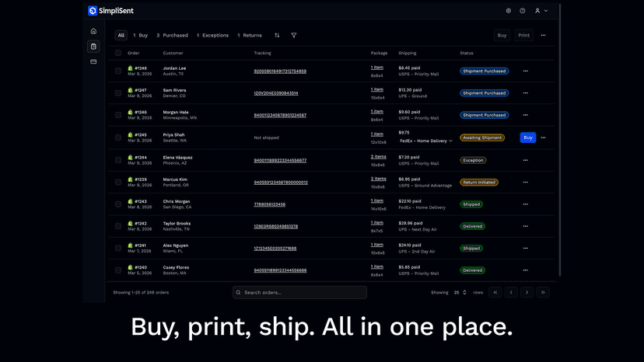Switch to the Returns tab
The height and width of the screenshot is (362, 644).
click(250, 35)
